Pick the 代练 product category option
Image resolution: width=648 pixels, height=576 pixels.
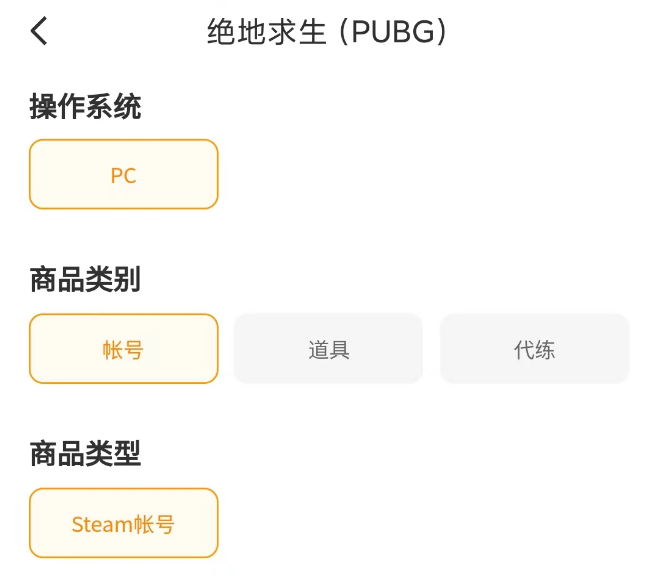534,349
